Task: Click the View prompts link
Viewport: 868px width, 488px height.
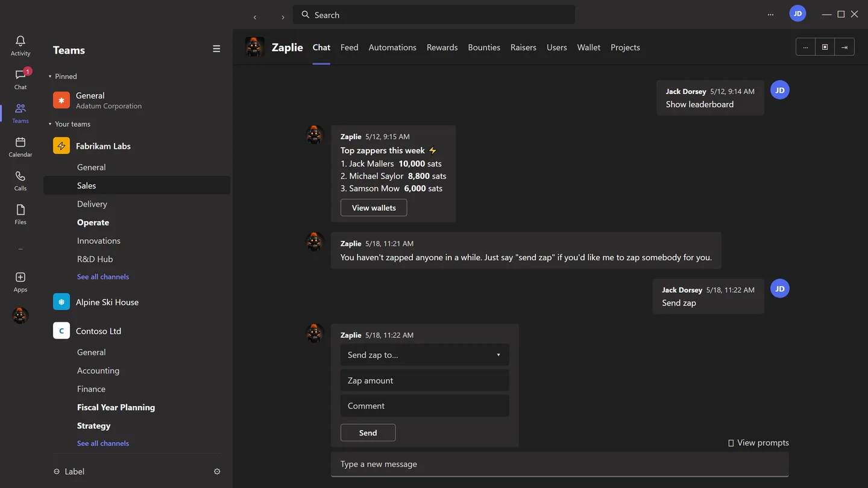Action: pos(758,443)
